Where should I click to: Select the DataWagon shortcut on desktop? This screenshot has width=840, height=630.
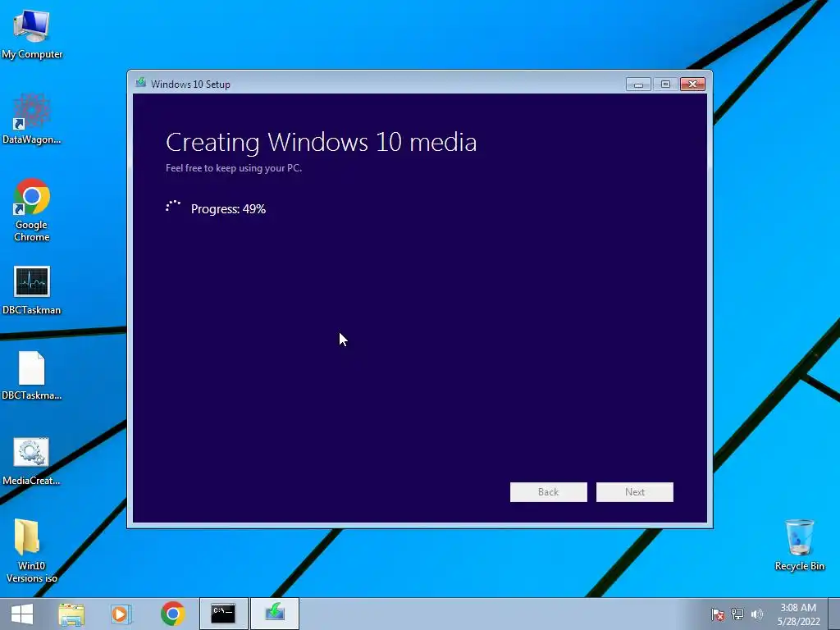32,119
